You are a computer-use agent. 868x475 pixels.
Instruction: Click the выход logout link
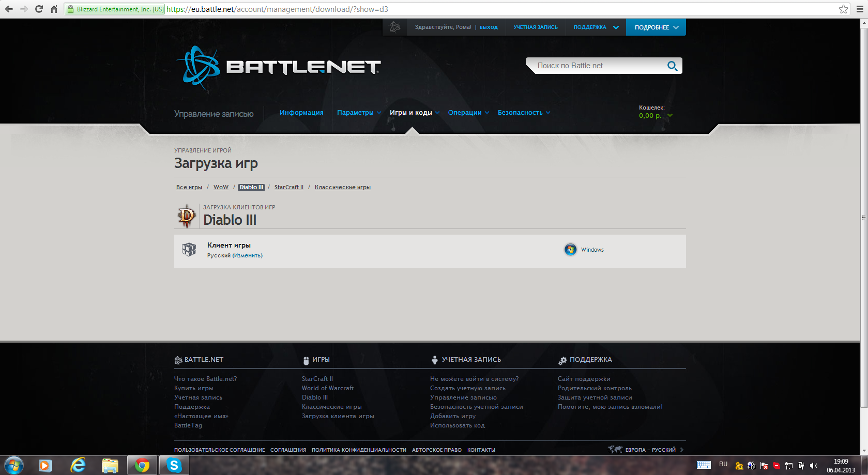(489, 27)
